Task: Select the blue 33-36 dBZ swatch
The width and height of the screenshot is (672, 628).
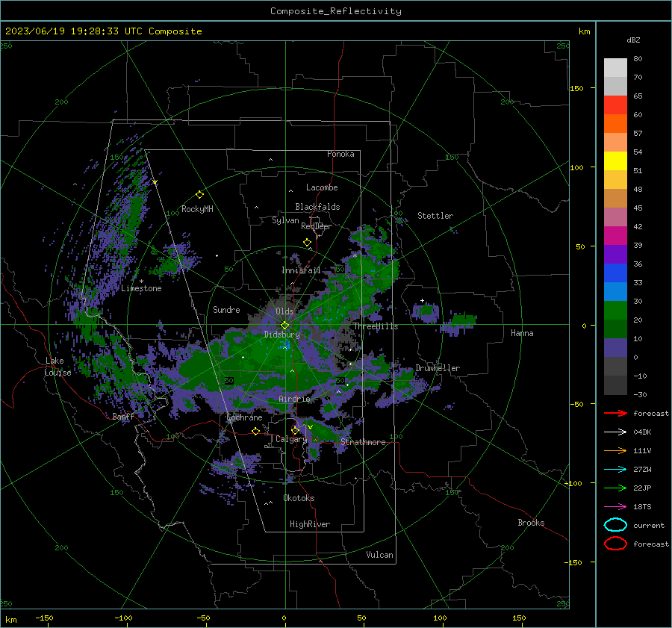Action: (615, 273)
